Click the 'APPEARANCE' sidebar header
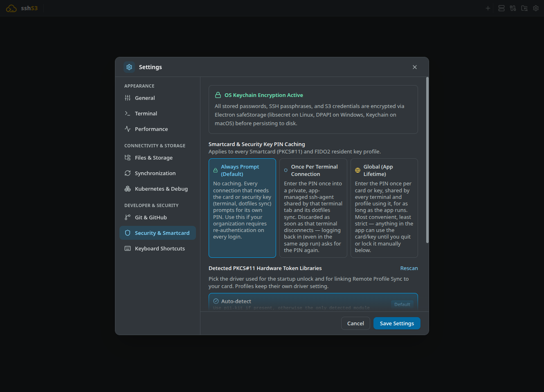This screenshot has width=544, height=392. (139, 86)
